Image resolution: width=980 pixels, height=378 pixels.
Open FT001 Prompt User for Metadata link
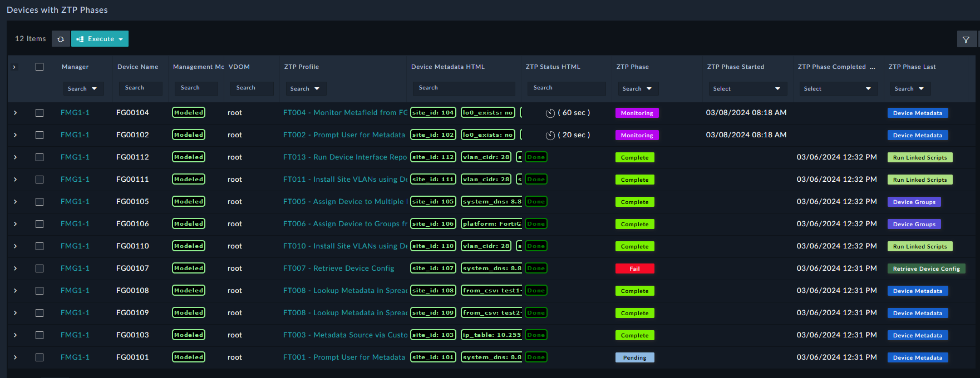pyautogui.click(x=344, y=357)
